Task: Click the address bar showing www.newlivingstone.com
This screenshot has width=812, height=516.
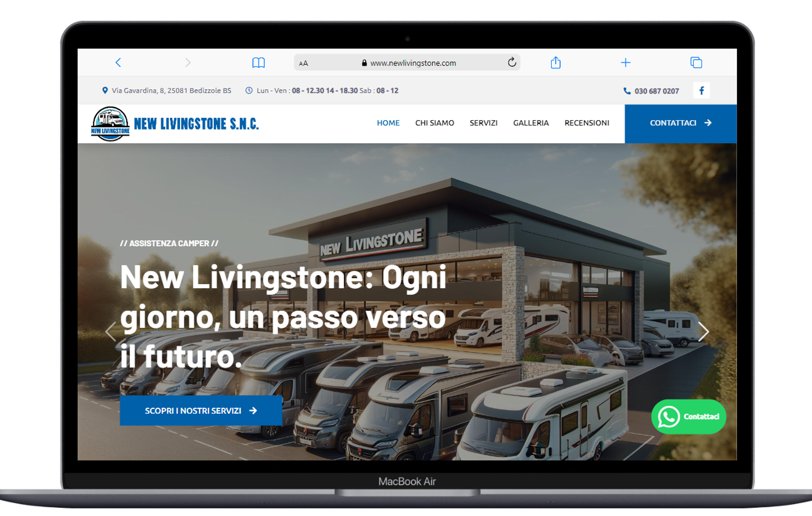Action: [407, 63]
